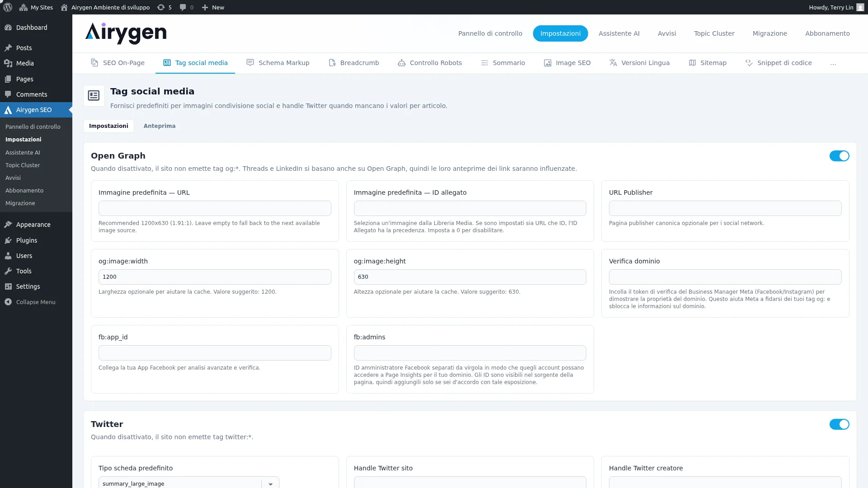Open sidebar Abbonamento submenu link
The height and width of the screenshot is (488, 868).
pos(24,191)
